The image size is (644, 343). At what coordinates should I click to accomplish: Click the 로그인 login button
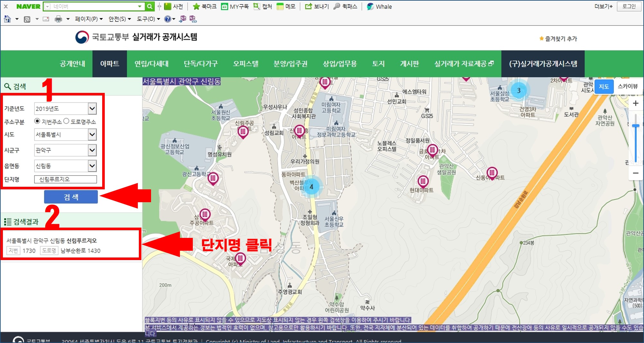pos(629,6)
